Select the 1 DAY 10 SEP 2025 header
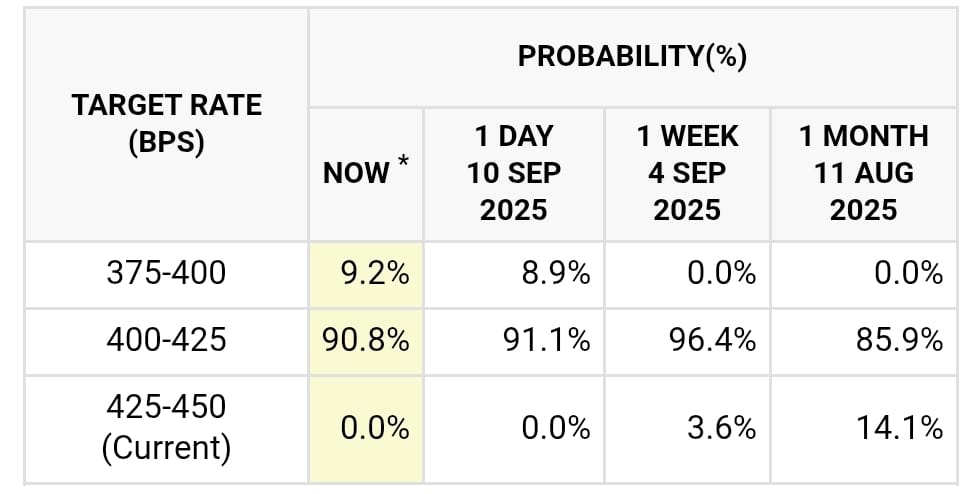Image resolution: width=979 pixels, height=494 pixels. pos(514,175)
